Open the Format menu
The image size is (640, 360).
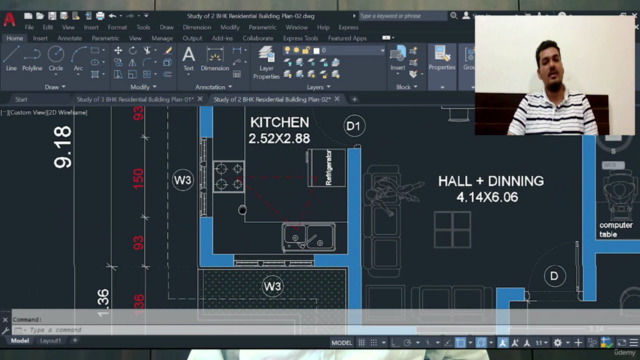(117, 27)
